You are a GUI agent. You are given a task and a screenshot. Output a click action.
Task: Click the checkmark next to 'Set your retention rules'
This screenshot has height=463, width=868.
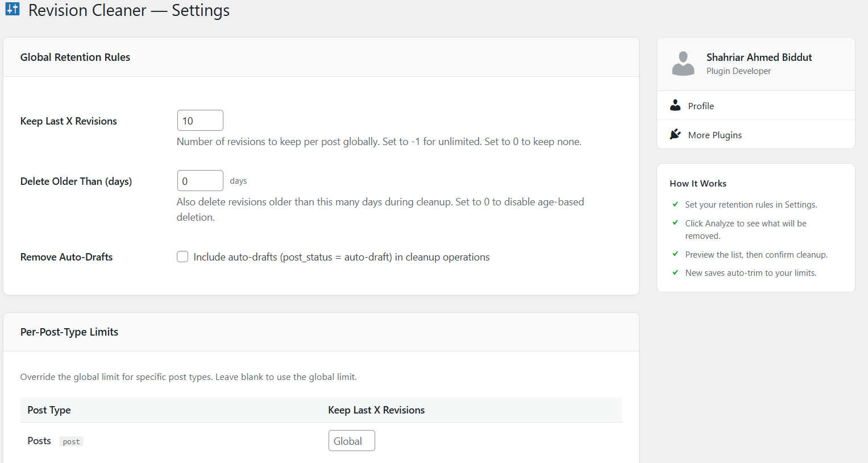tap(675, 204)
